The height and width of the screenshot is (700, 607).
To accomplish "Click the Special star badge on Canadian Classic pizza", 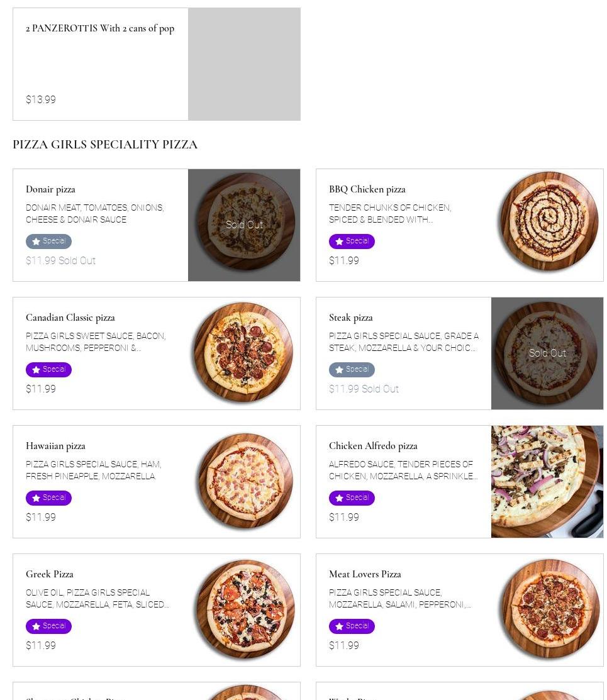I will point(48,370).
